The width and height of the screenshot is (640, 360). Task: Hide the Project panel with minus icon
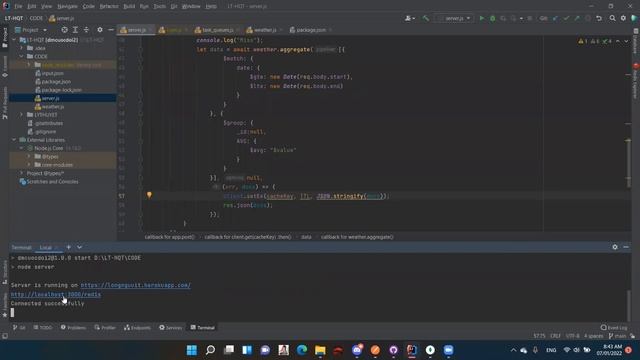tap(111, 30)
